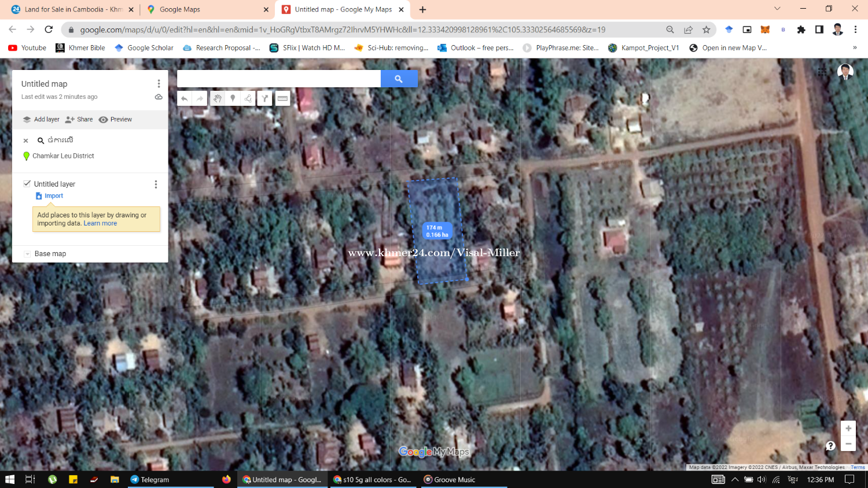Screen dimensions: 868x488
Task: Open the Untitled map three-dot menu
Action: click(x=159, y=84)
